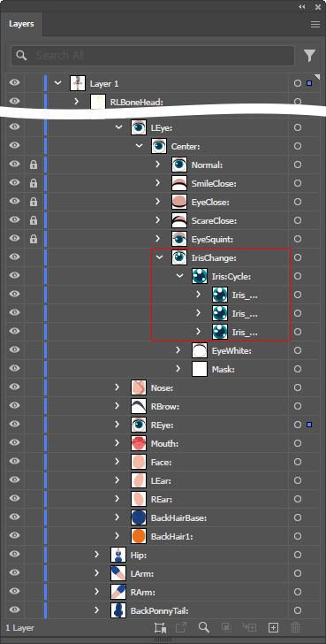Expand the REye group
Screen dimensions: 326x644
[x=117, y=425]
